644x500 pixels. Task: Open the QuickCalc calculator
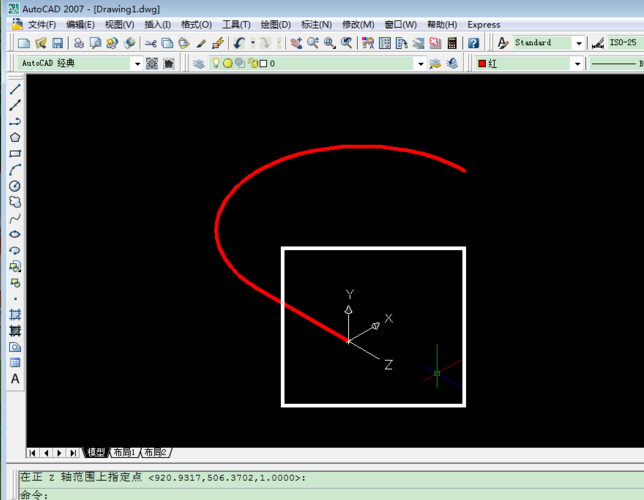pos(452,43)
